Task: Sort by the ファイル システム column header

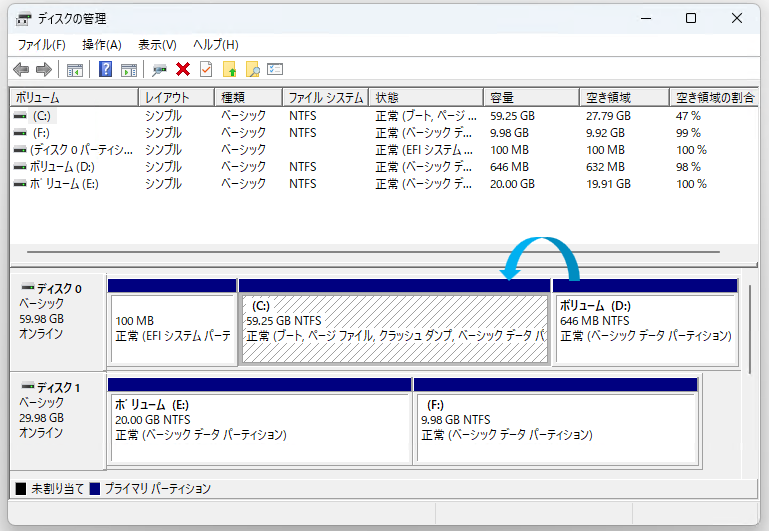Action: [326, 98]
